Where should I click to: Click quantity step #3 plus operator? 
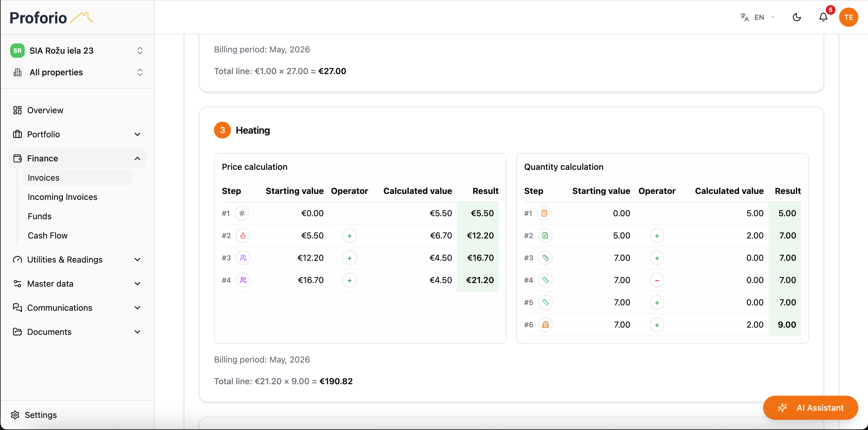pyautogui.click(x=657, y=258)
